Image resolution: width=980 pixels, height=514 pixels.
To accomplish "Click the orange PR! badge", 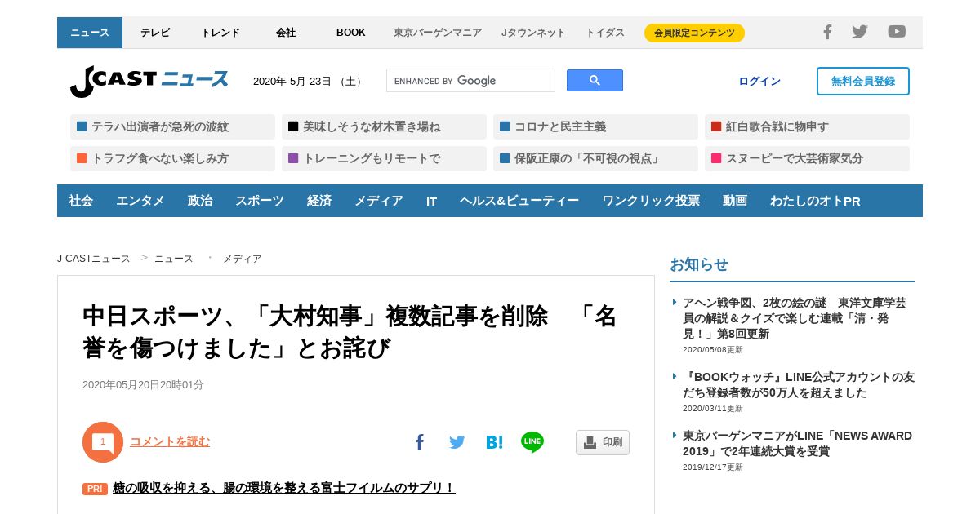I will [x=95, y=489].
